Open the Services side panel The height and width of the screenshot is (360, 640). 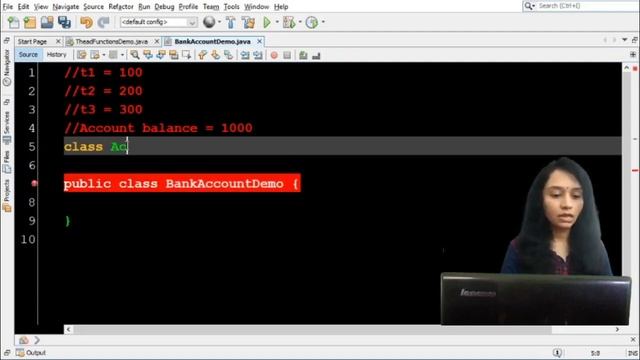click(7, 128)
